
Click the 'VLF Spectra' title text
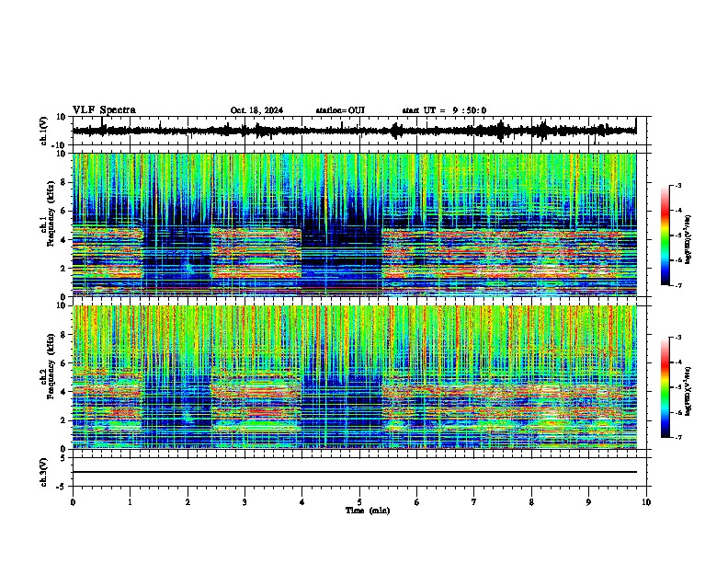pos(104,110)
